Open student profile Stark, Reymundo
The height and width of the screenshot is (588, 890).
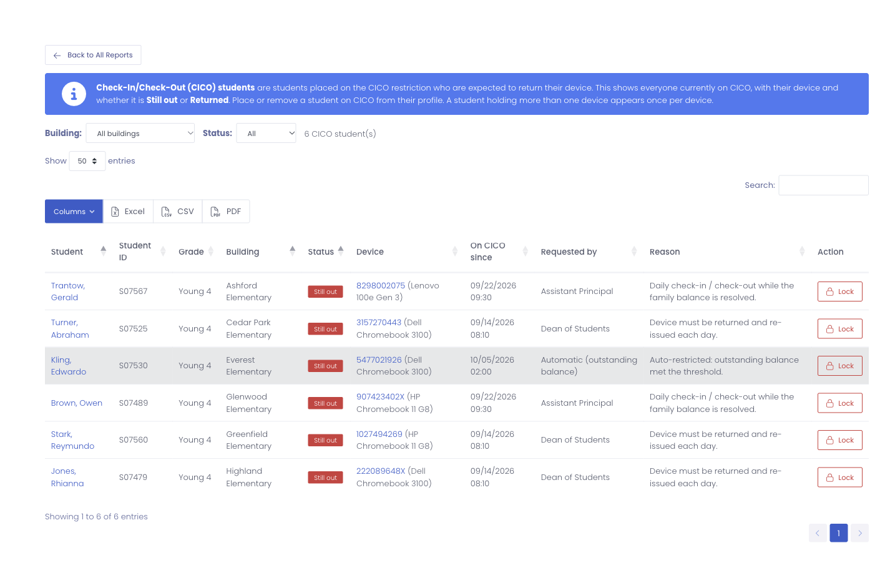click(x=72, y=440)
